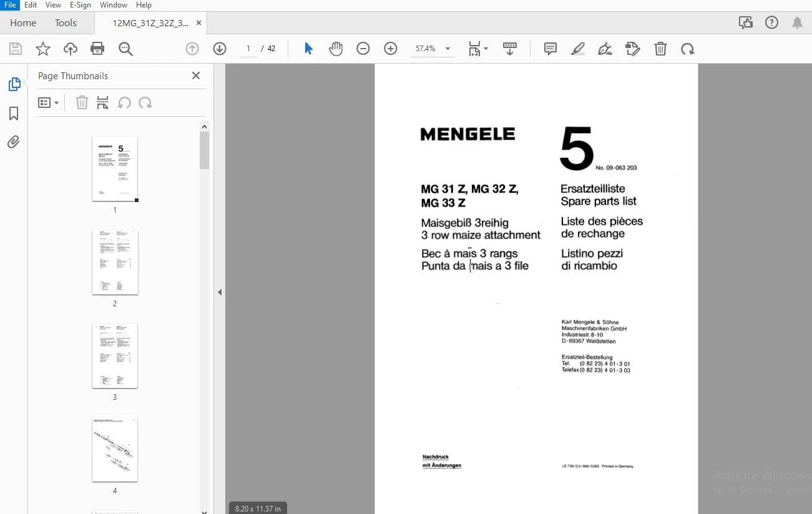
Task: Select the page 1 thumbnail
Action: pos(115,169)
